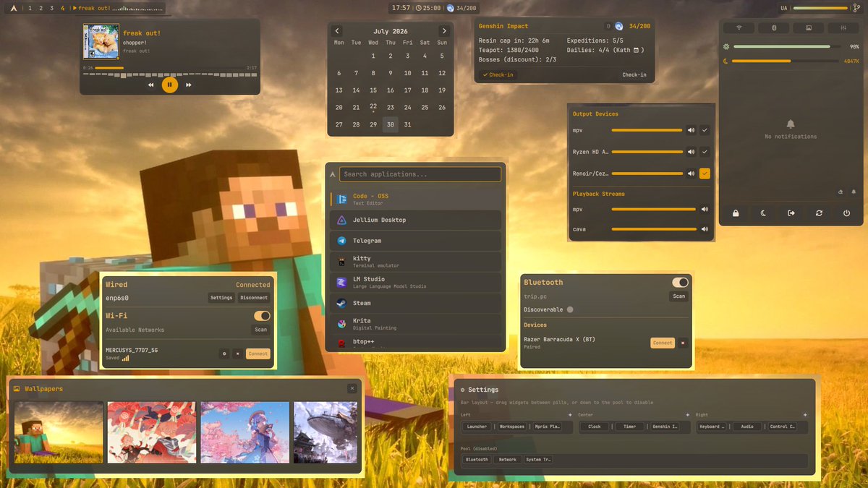The height and width of the screenshot is (488, 868).
Task: Mute the cava playback stream speaker icon
Action: pyautogui.click(x=705, y=229)
